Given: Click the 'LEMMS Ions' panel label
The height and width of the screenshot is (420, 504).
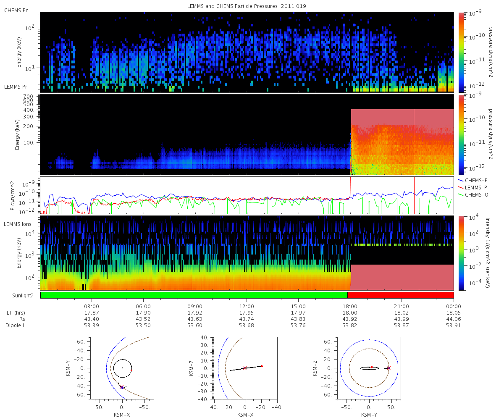Looking at the screenshot, I should pos(18,225).
